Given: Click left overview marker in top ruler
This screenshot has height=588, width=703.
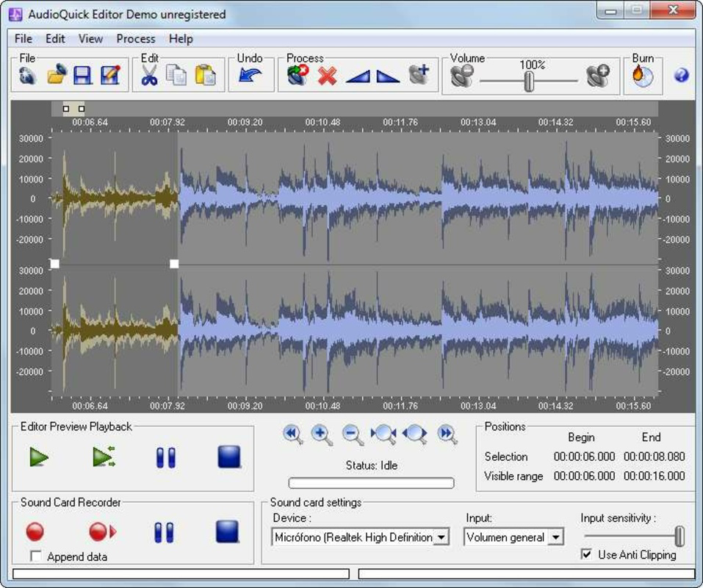Looking at the screenshot, I should click(x=66, y=109).
